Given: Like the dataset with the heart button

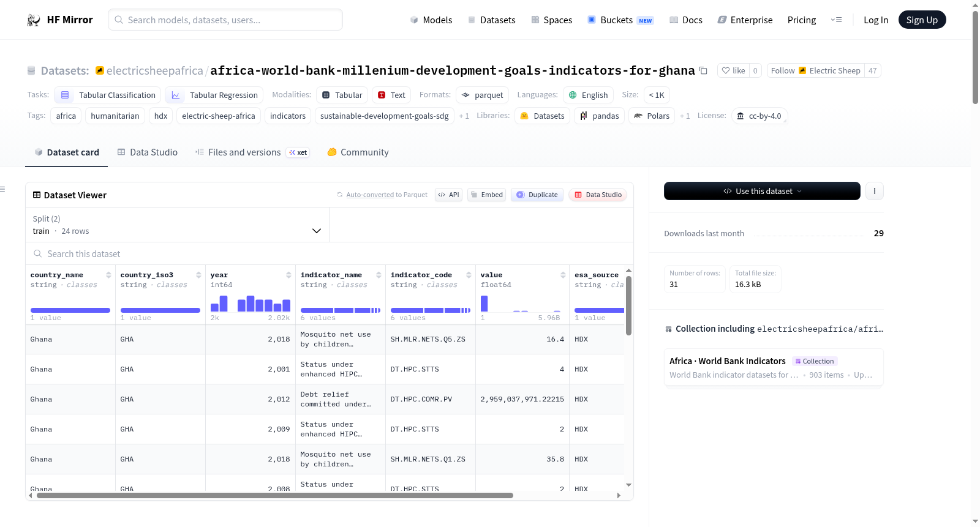Looking at the screenshot, I should pos(733,71).
